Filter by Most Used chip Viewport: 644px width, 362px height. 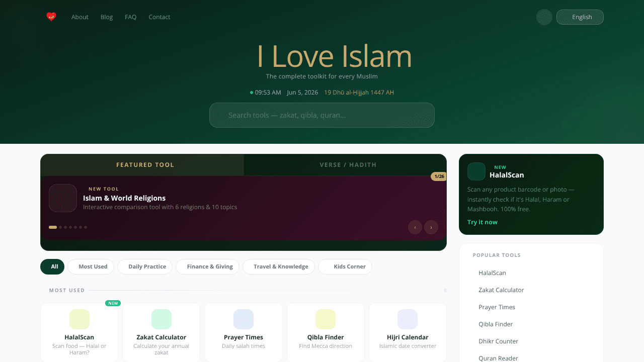91,266
